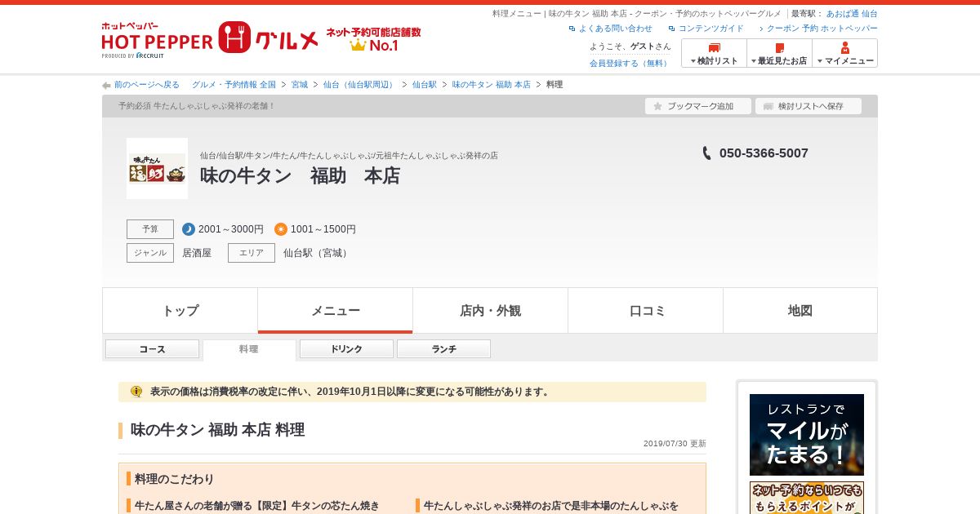Click heading 牛たんしゃぶしゃぶ発祥のお店 item
The height and width of the screenshot is (514, 980).
[x=550, y=506]
